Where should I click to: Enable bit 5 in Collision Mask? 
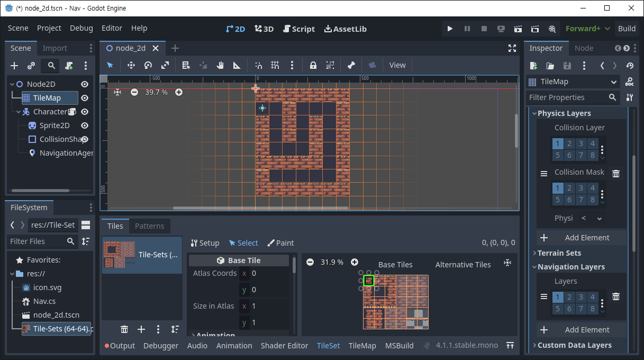pyautogui.click(x=558, y=200)
